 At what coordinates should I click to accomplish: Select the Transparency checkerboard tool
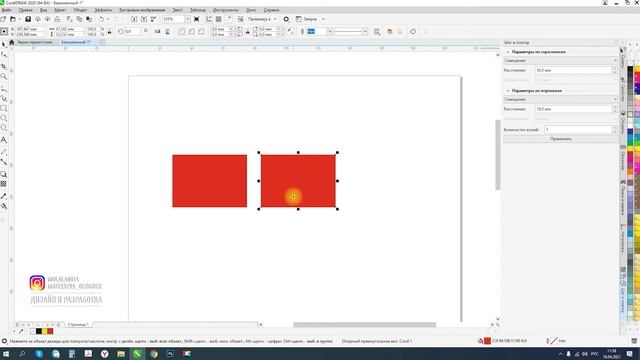click(x=4, y=184)
